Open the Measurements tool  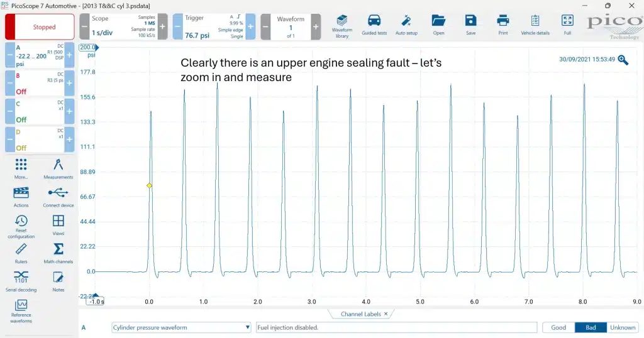pyautogui.click(x=58, y=169)
